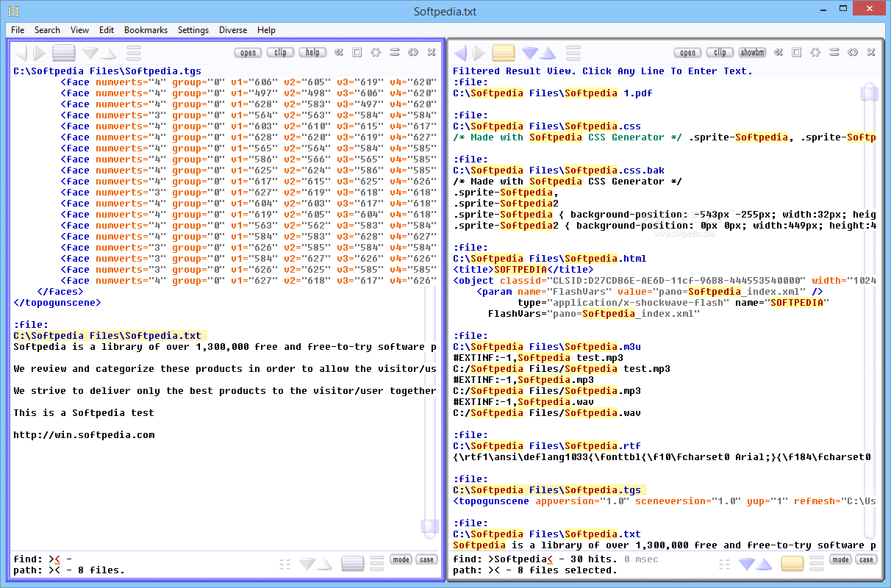Screen dimensions: 891x588
Task: Click the up triangle in left pane top toolbar
Action: [x=108, y=53]
